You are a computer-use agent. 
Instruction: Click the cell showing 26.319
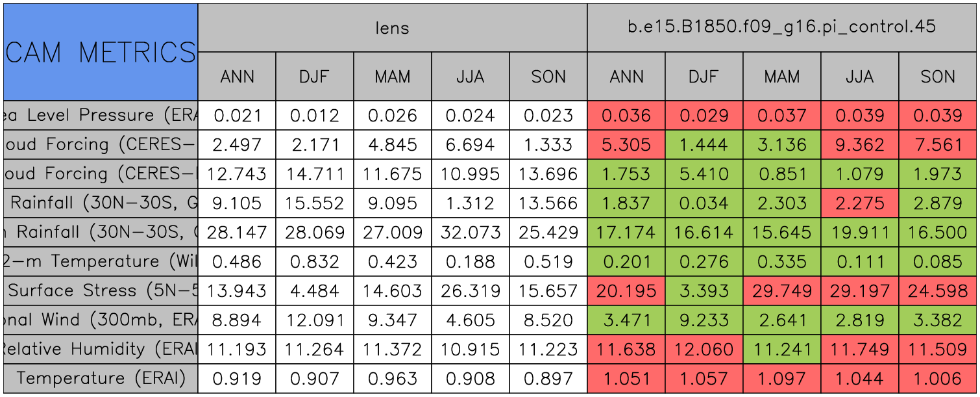(x=470, y=290)
